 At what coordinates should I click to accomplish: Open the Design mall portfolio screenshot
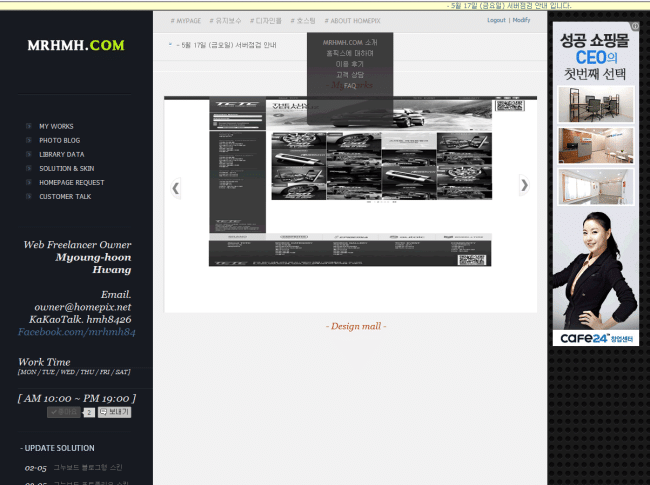(x=350, y=183)
